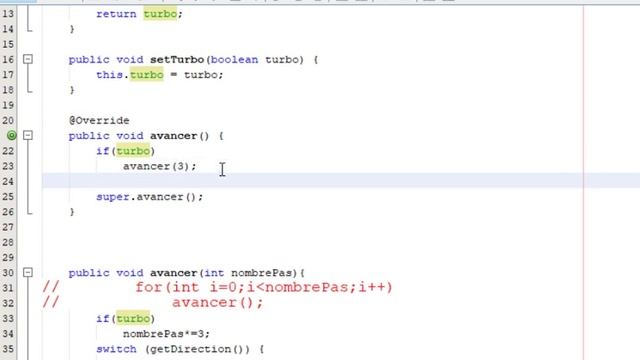Click the setTurbo method name
The height and width of the screenshot is (360, 640).
177,60
